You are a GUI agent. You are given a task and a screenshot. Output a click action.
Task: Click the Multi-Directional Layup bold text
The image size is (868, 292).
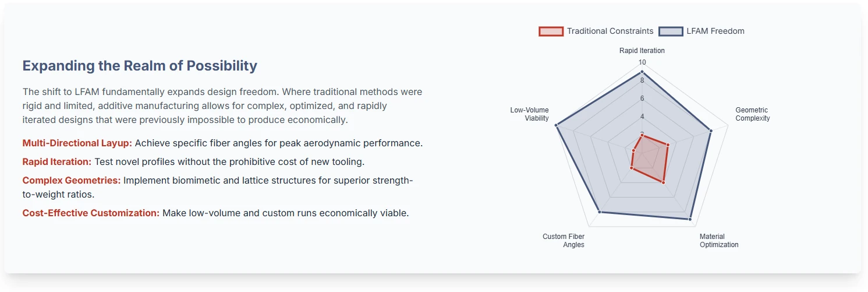(77, 143)
